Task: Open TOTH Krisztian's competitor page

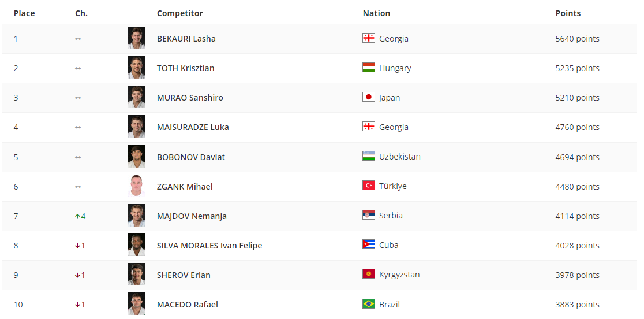Action: pos(185,68)
